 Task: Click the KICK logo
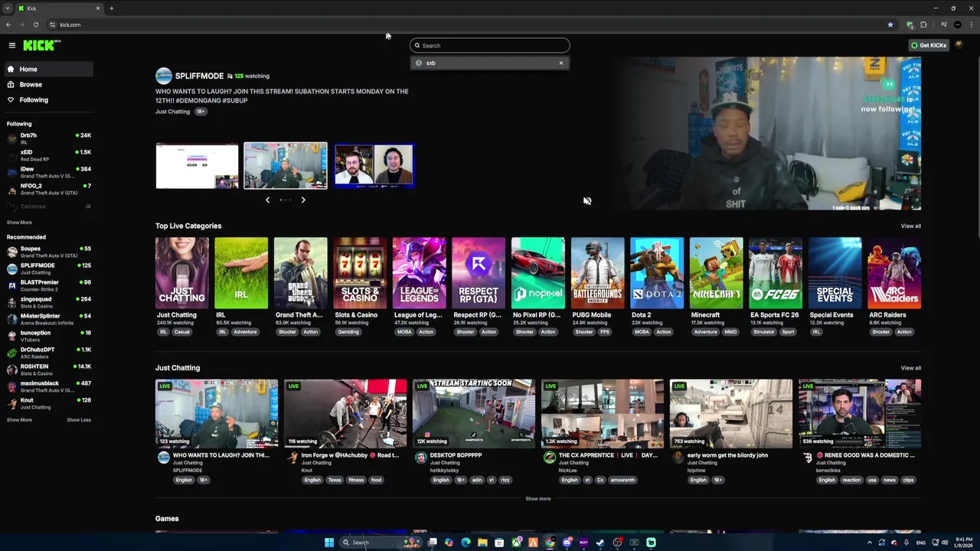click(x=41, y=45)
